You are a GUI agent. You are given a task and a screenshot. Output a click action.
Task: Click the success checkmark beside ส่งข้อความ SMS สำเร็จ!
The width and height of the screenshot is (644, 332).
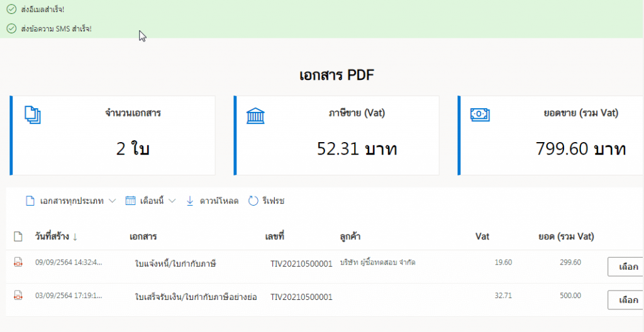pyautogui.click(x=11, y=28)
